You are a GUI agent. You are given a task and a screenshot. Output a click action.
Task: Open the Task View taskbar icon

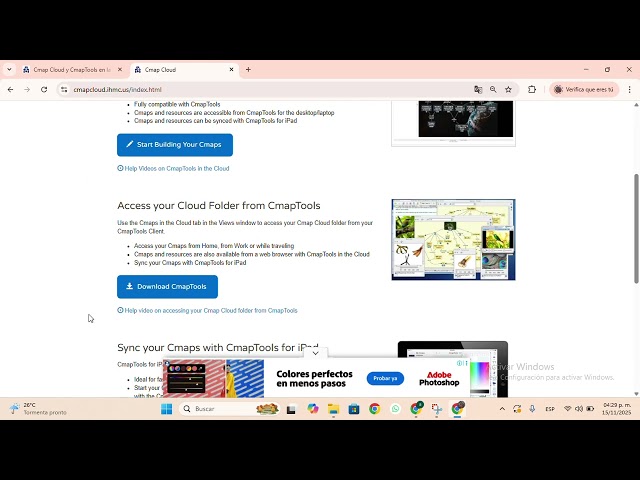tap(291, 409)
